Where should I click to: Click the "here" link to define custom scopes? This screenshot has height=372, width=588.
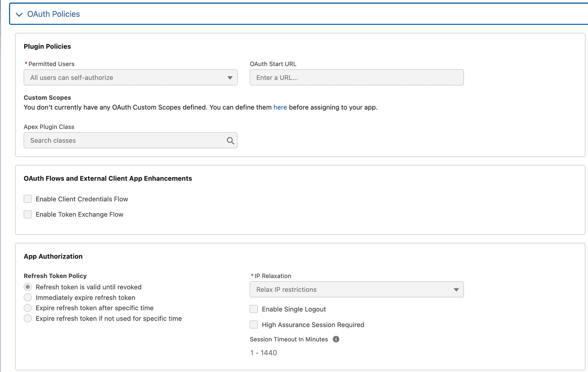pos(280,107)
